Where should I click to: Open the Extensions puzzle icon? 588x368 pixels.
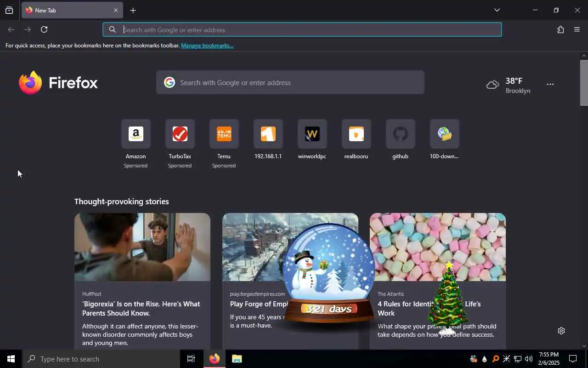(x=560, y=29)
